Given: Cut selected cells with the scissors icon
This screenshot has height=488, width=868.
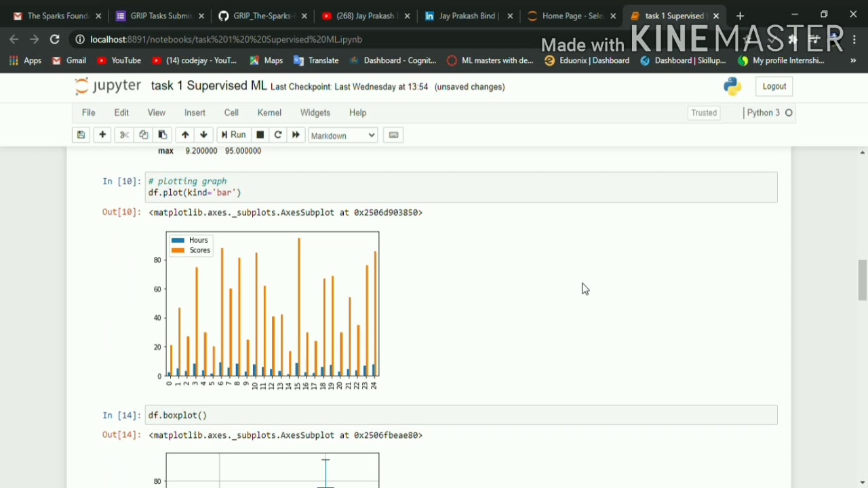Looking at the screenshot, I should [124, 135].
